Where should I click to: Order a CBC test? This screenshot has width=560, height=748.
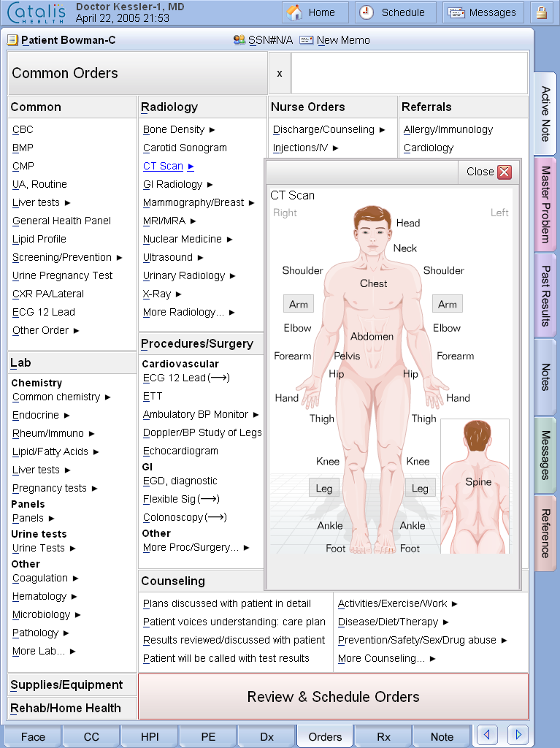pos(23,130)
